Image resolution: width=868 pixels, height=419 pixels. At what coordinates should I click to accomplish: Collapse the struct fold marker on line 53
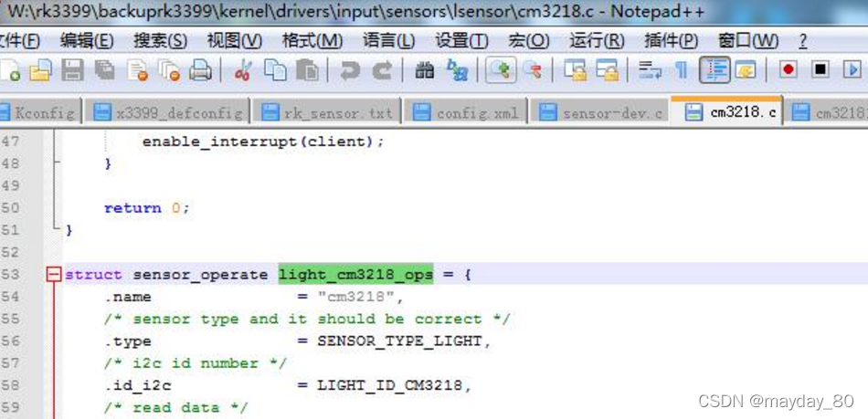[53, 275]
